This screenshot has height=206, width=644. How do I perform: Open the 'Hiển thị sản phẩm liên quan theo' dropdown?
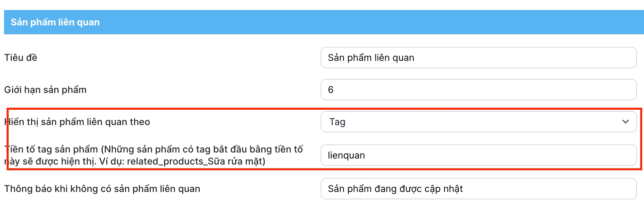tap(478, 122)
